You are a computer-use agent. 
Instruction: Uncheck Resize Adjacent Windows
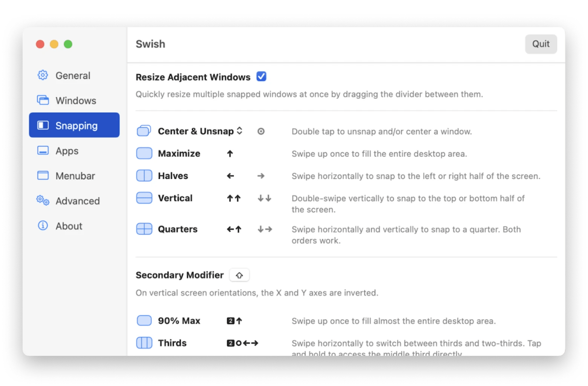coord(262,76)
